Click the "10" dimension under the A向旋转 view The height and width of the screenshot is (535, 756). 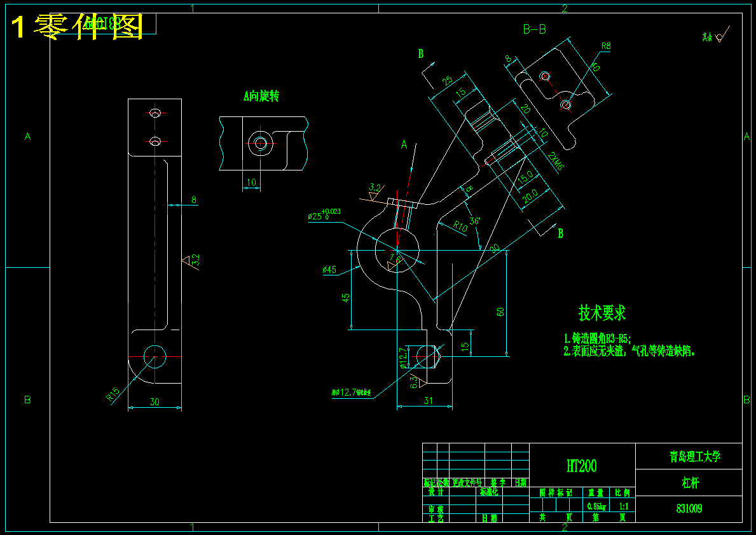(251, 183)
